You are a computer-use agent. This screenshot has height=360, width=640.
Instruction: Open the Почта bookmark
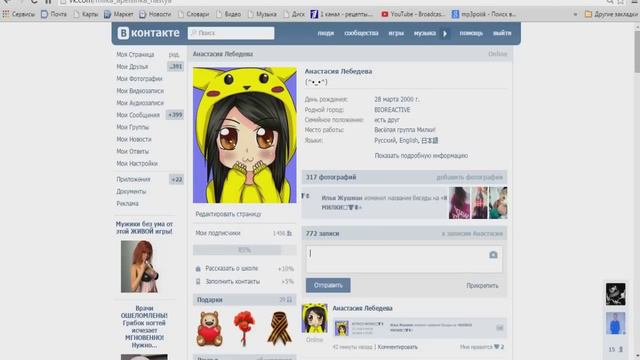tap(53, 14)
